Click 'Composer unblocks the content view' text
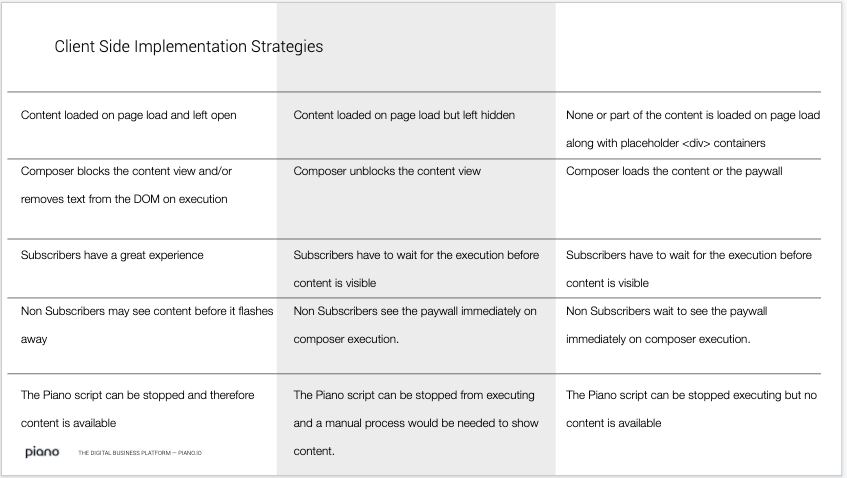 coord(387,171)
